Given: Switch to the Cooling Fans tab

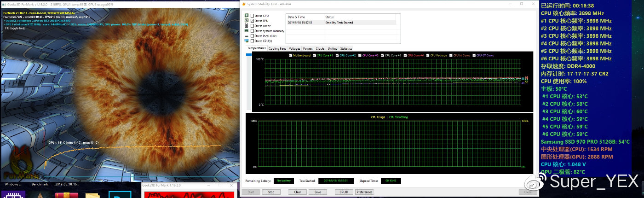Looking at the screenshot, I should tap(277, 48).
